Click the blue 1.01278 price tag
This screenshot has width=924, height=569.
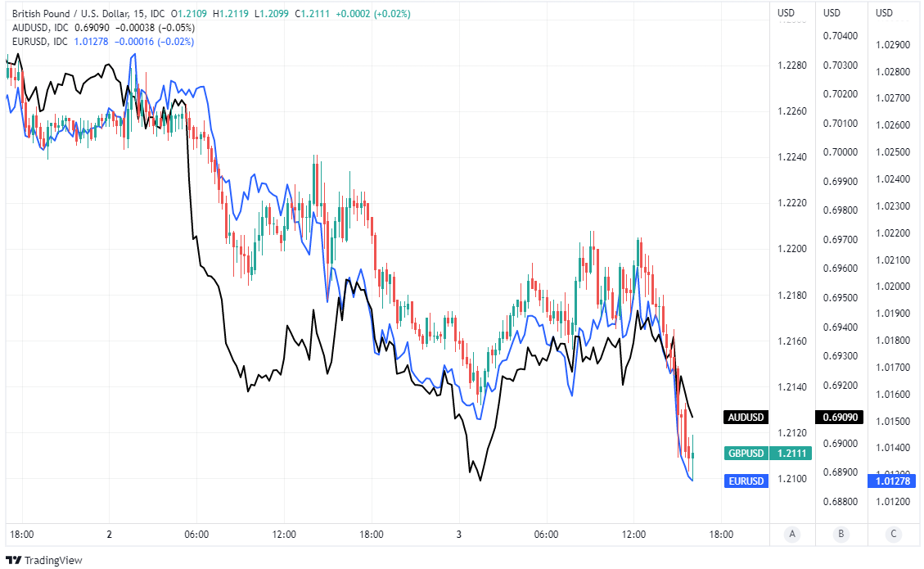coord(894,481)
